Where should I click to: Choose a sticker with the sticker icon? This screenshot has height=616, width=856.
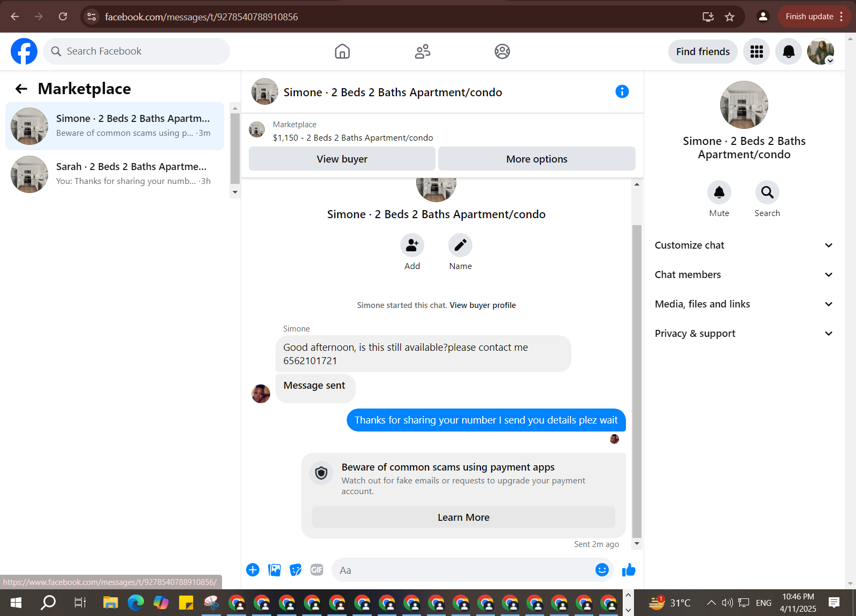pos(295,570)
